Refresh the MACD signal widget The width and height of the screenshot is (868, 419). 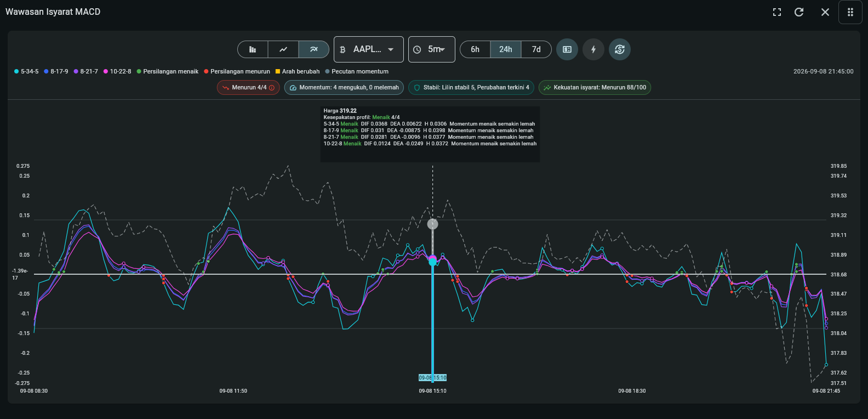(799, 12)
